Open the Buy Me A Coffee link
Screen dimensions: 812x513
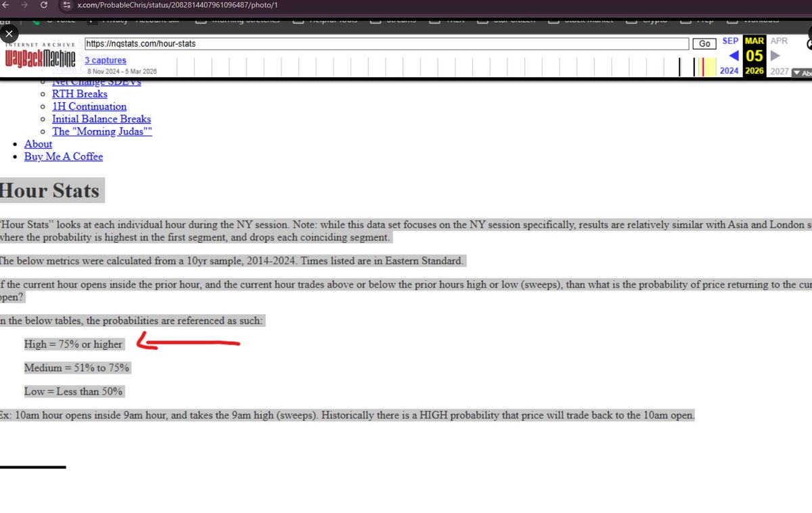(64, 156)
